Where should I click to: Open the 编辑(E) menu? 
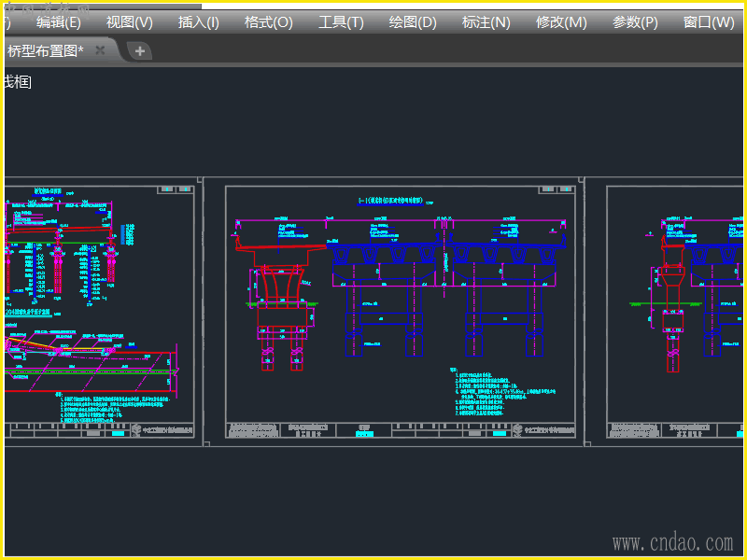pos(58,22)
